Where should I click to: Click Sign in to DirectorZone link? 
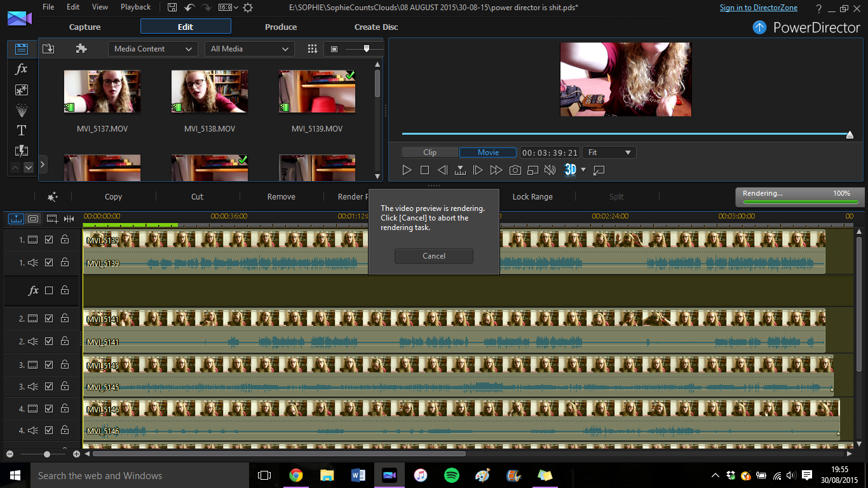click(x=759, y=8)
